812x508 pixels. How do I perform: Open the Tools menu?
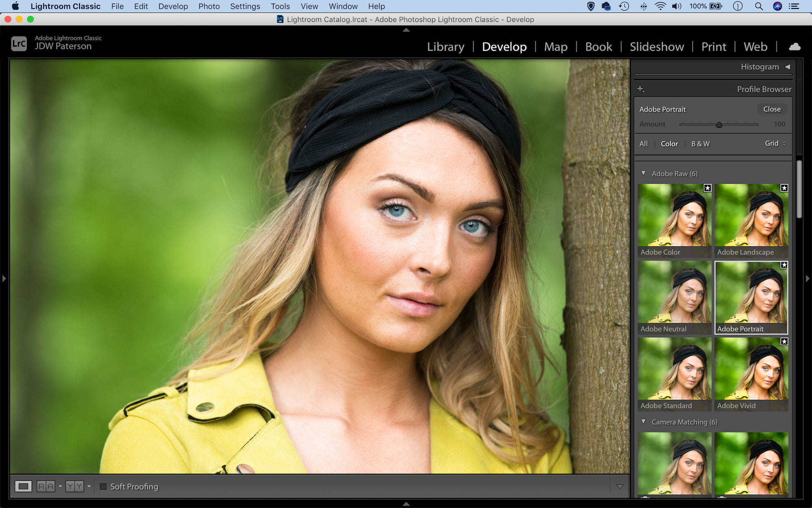coord(280,6)
